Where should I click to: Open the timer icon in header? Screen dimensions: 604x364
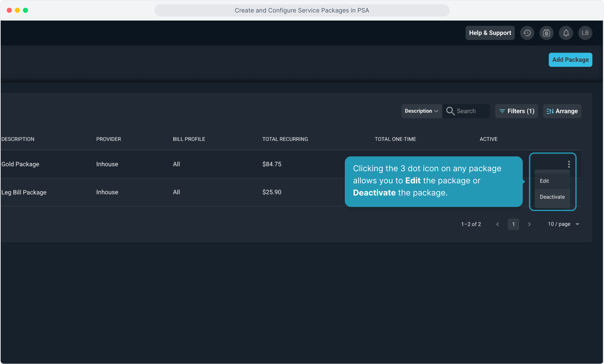(x=546, y=33)
